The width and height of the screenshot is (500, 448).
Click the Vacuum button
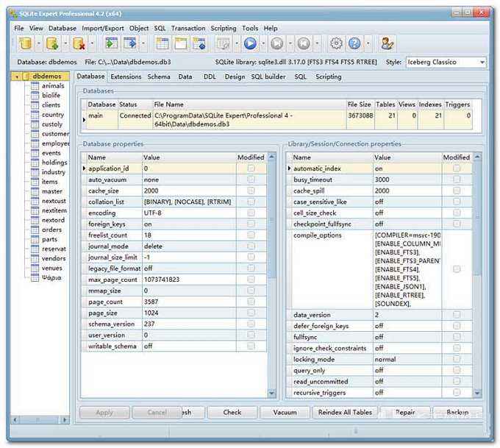pyautogui.click(x=285, y=412)
